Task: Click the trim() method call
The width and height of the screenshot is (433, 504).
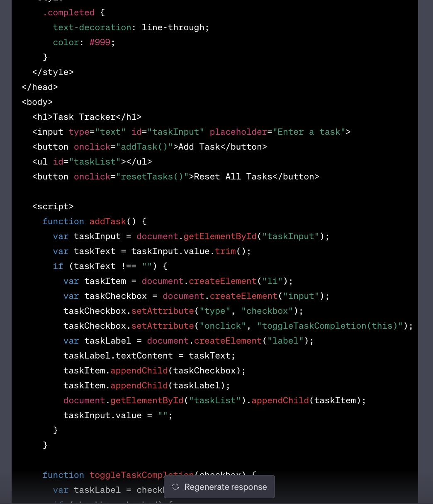Action: [x=230, y=251]
